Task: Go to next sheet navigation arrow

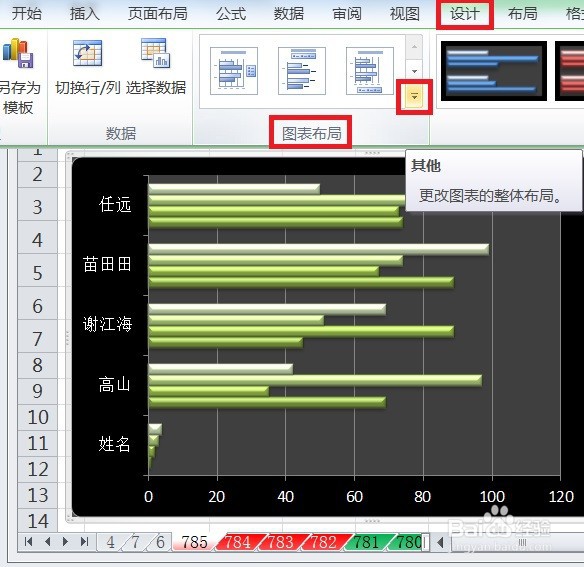Action: (65, 542)
